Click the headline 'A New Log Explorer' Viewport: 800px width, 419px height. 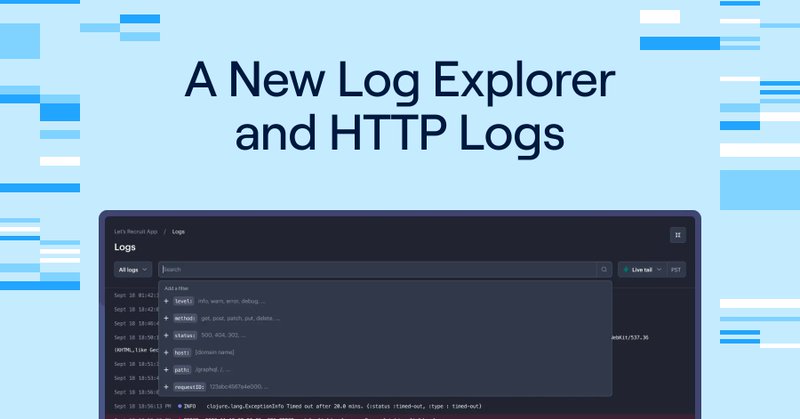[400, 80]
